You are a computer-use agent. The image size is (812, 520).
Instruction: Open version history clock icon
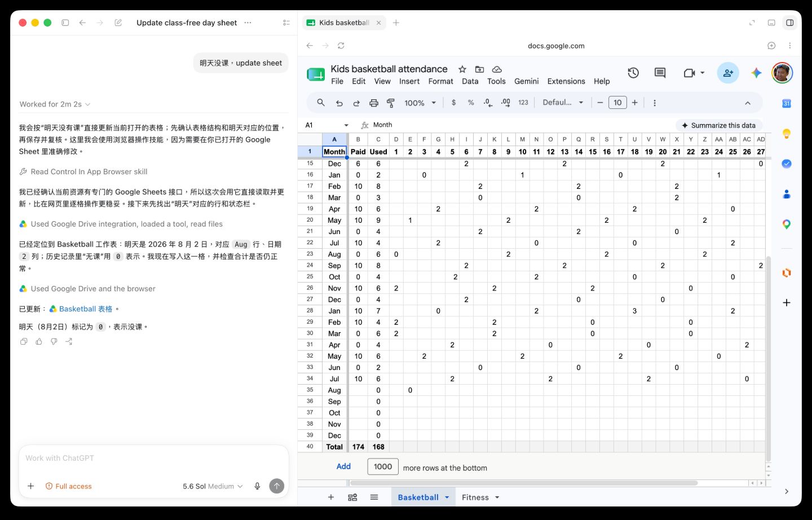pos(633,73)
